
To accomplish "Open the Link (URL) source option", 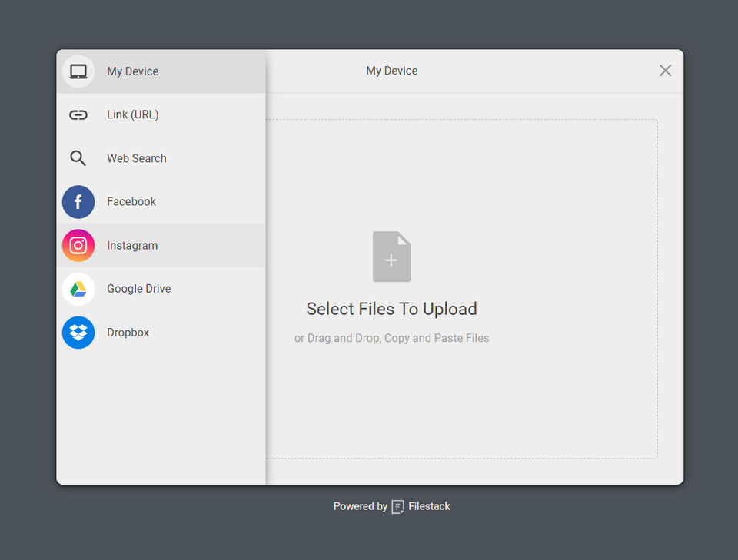I will click(x=133, y=115).
